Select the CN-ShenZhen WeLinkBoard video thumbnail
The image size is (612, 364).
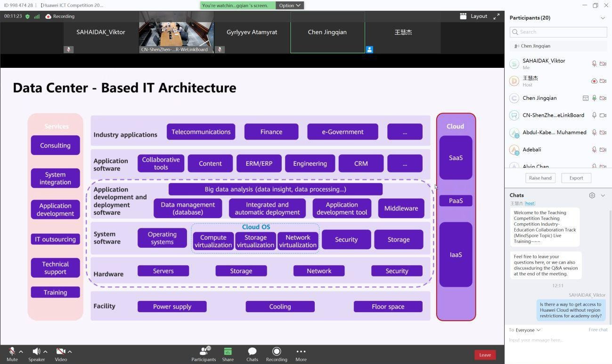click(x=176, y=32)
